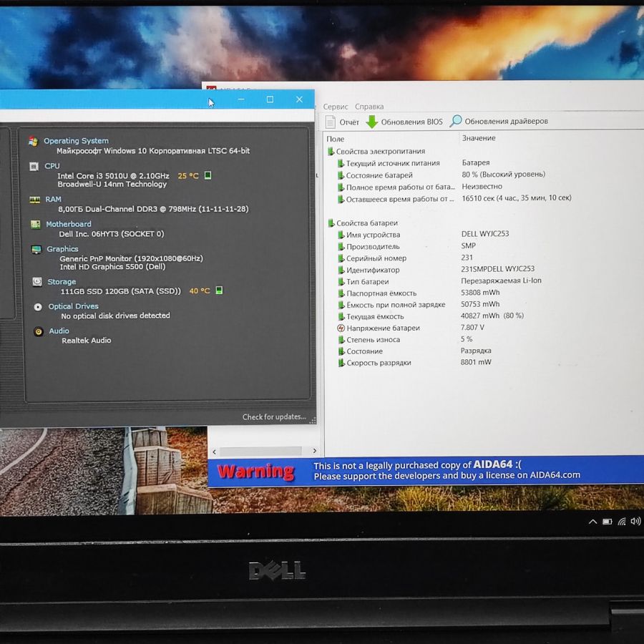This screenshot has height=644, width=644.
Task: Open the Отчёт report button in AIDA64
Action: pyautogui.click(x=342, y=122)
